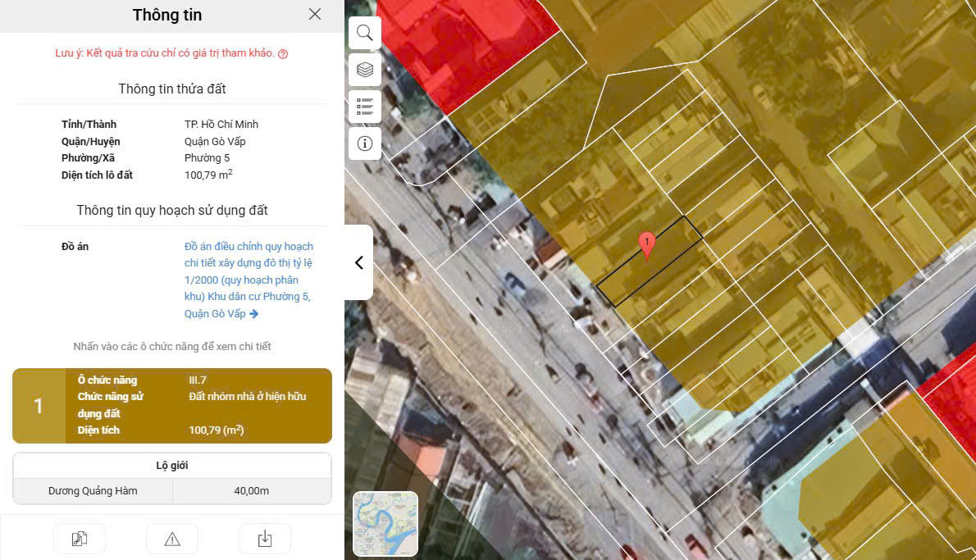Collapse the side panel with arrow
The height and width of the screenshot is (560, 976).
point(358,262)
